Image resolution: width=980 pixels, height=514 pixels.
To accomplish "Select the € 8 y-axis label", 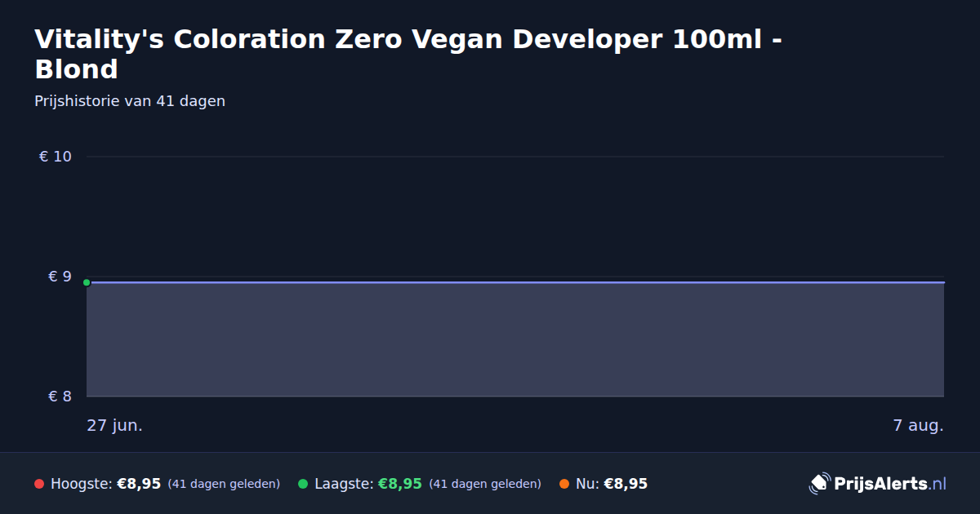I will 60,397.
